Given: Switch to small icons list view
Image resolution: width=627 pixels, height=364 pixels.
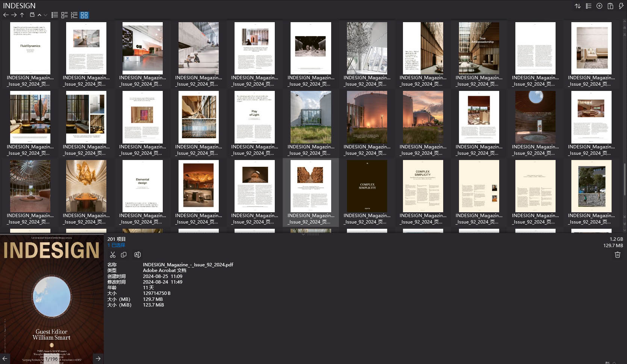Looking at the screenshot, I should pos(65,15).
